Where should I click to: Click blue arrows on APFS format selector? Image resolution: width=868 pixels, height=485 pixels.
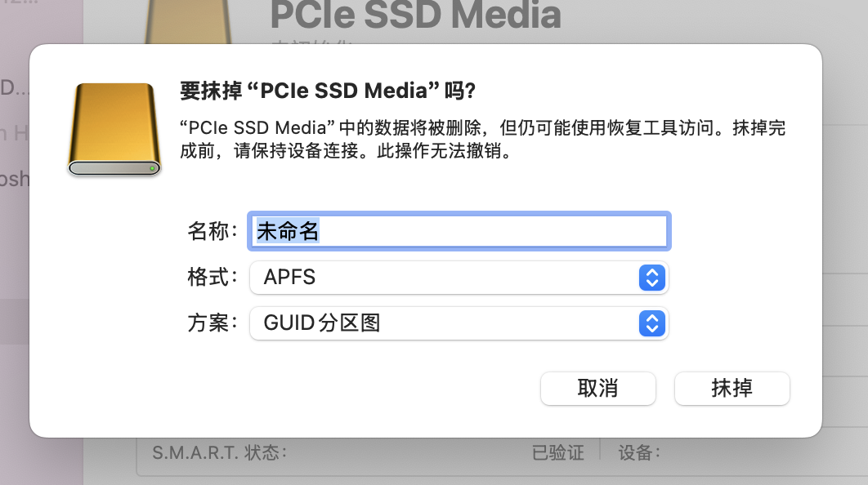(x=651, y=278)
